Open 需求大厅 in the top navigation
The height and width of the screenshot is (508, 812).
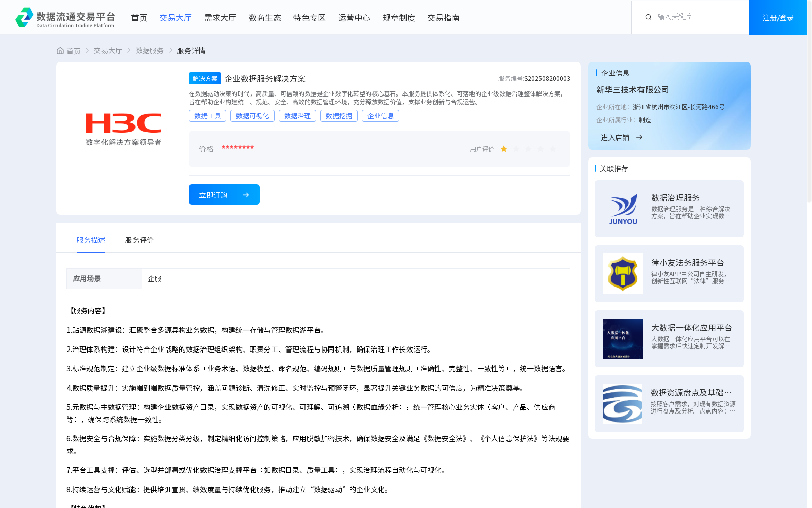(220, 18)
